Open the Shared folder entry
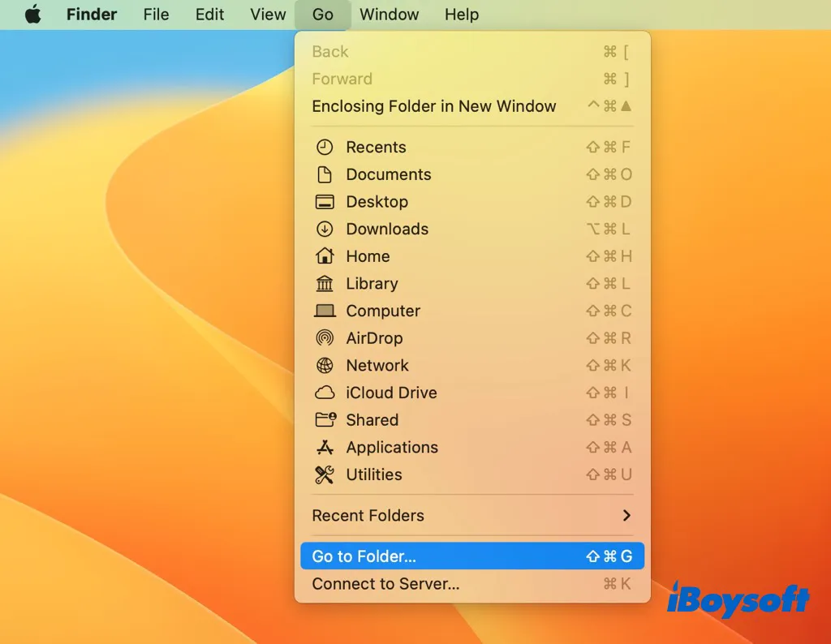 click(372, 420)
